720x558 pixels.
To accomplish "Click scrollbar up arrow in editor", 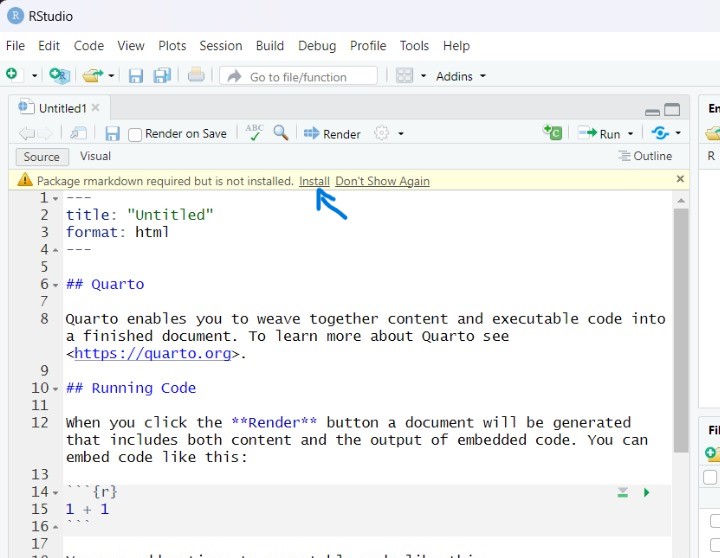I will tap(681, 201).
